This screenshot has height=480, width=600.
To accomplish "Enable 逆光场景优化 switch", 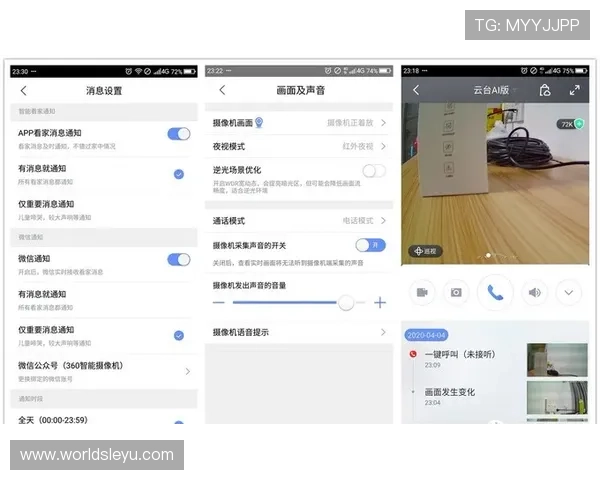I will click(x=374, y=171).
